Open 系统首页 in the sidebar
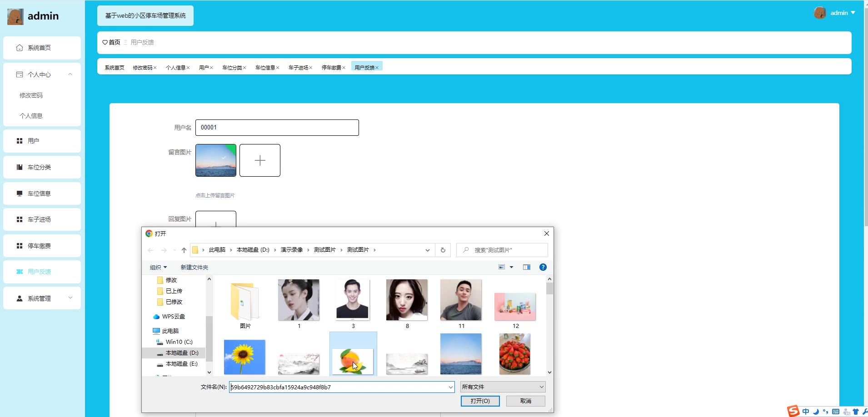868x417 pixels. pyautogui.click(x=42, y=48)
